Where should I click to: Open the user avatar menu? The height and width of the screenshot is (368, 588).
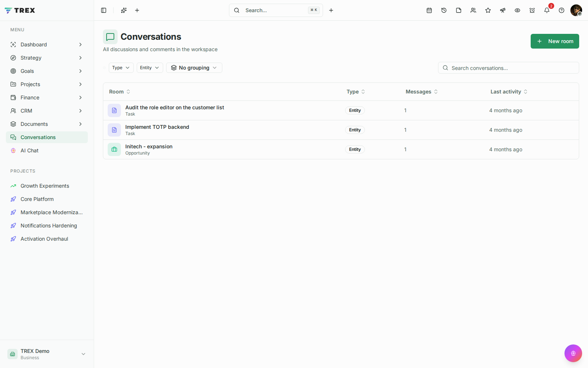576,10
